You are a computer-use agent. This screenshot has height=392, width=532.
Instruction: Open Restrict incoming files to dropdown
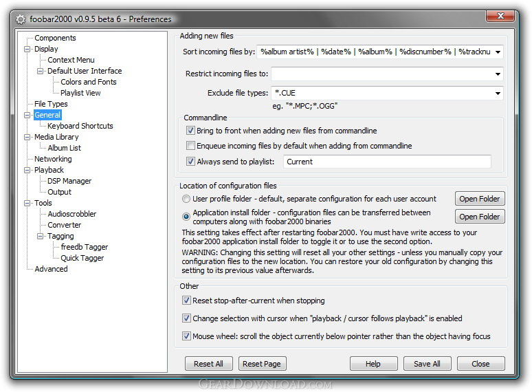pos(498,74)
